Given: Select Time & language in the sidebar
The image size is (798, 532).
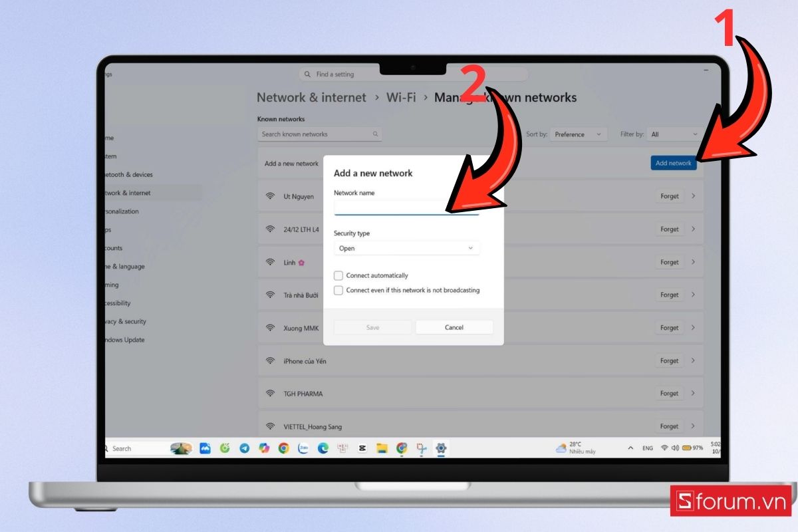Looking at the screenshot, I should pyautogui.click(x=124, y=267).
